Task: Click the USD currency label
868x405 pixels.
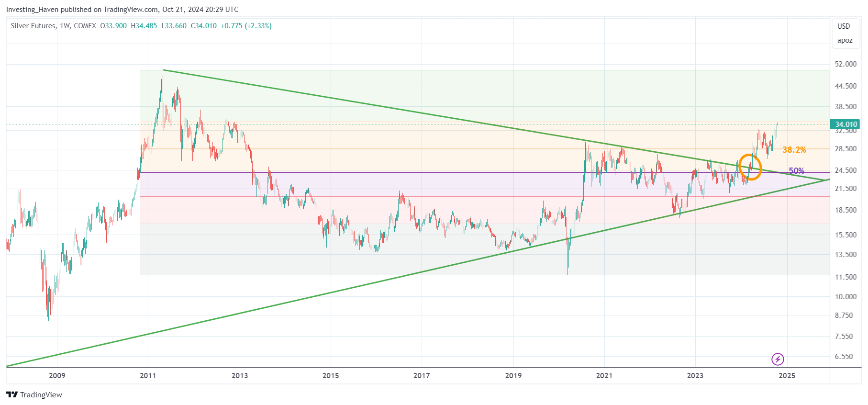Action: tap(844, 26)
